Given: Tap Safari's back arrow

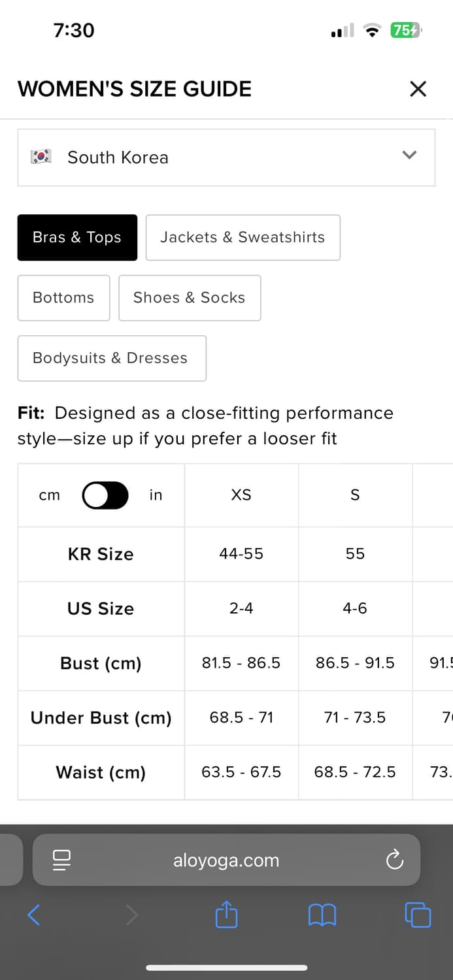Looking at the screenshot, I should pyautogui.click(x=34, y=915).
